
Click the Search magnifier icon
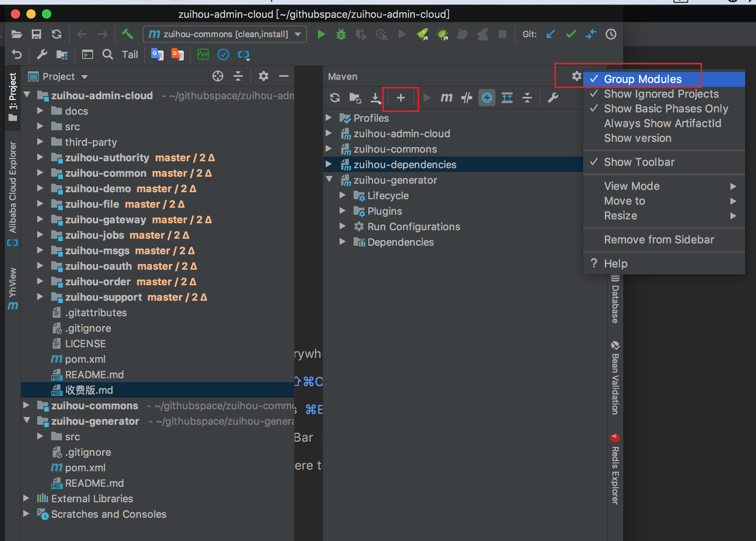[x=108, y=54]
